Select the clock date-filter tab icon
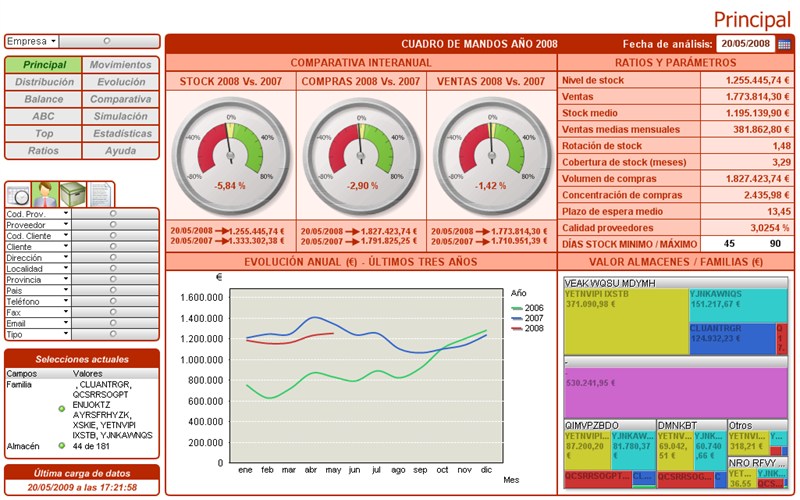The image size is (800, 500). coord(18,194)
